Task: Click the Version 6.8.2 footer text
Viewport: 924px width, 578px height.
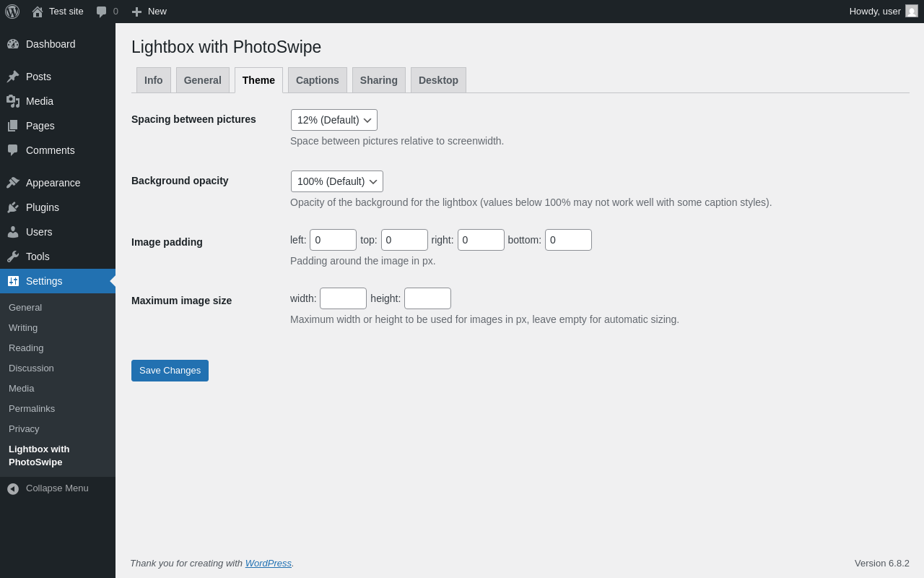Action: [x=882, y=563]
